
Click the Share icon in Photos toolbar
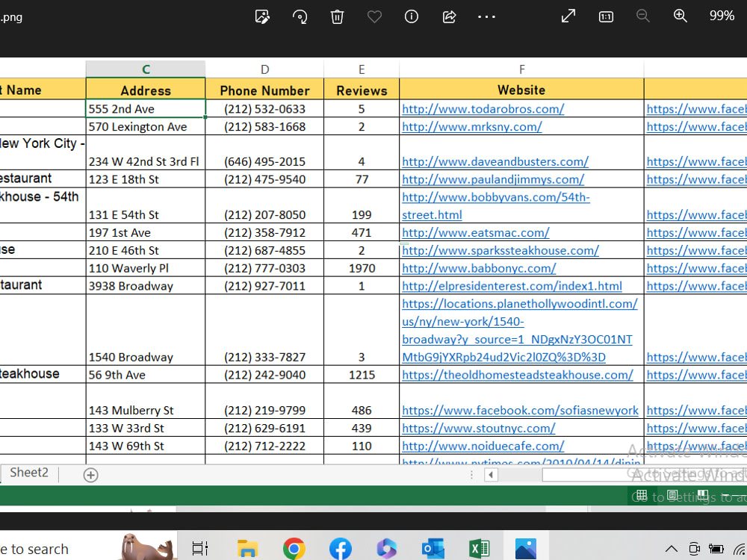(x=449, y=16)
